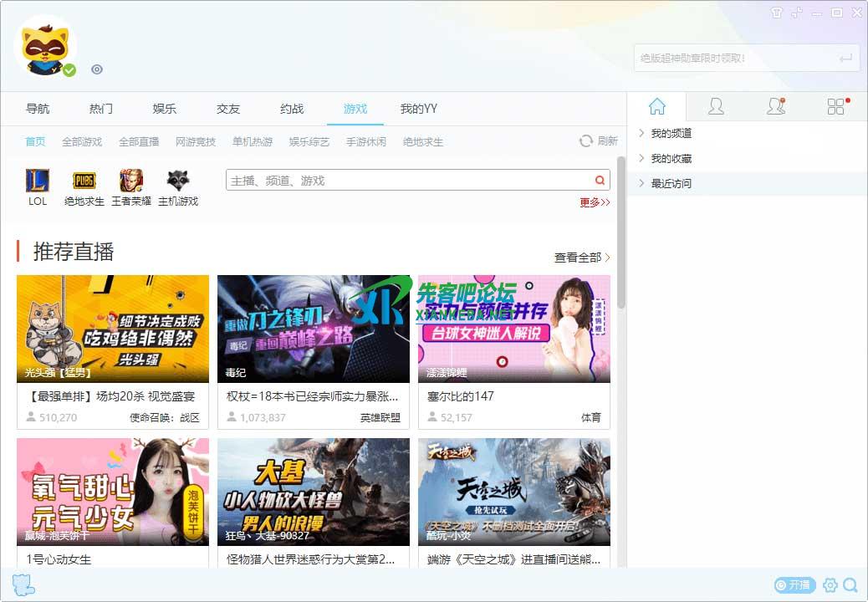Viewport: 868px width, 602px height.
Task: Switch to the 我的YY tab
Action: point(418,109)
